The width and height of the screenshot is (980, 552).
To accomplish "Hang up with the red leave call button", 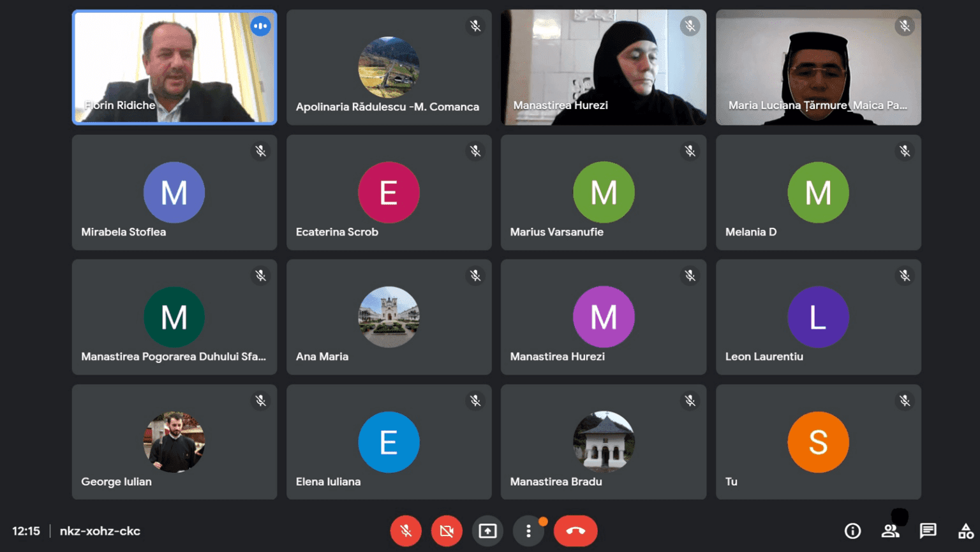I will [575, 531].
